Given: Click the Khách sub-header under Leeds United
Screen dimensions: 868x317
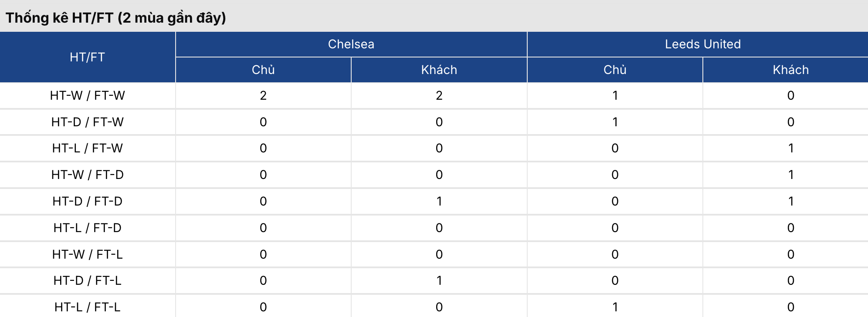Looking at the screenshot, I should pos(790,70).
